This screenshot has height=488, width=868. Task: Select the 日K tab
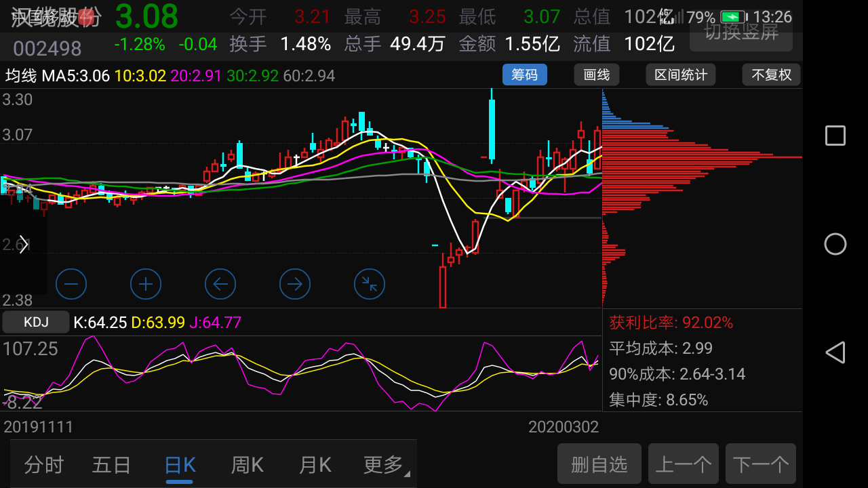click(x=180, y=465)
